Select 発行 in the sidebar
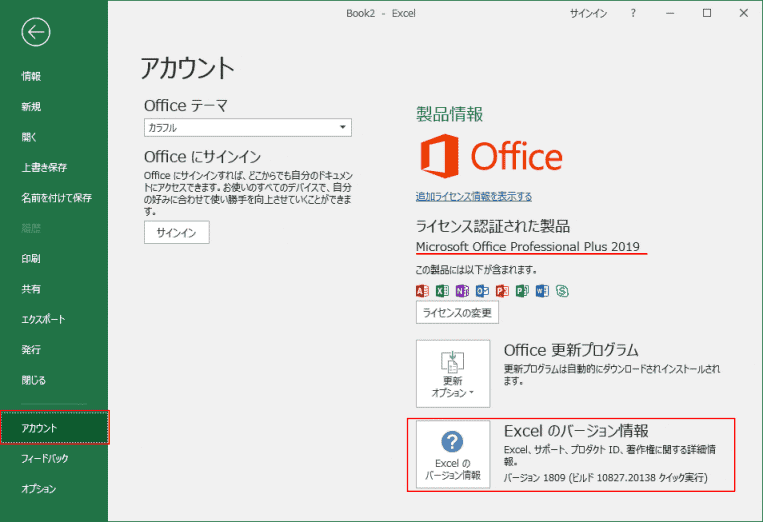This screenshot has height=522, width=763. point(31,350)
